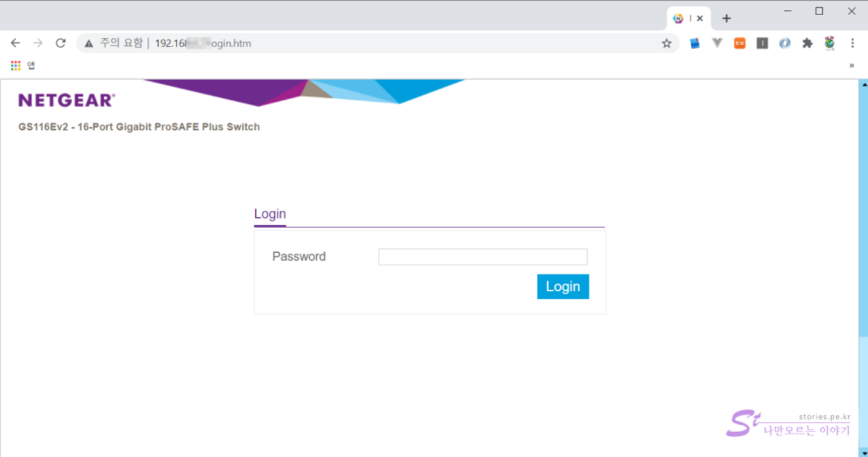This screenshot has width=868, height=457.
Task: Click the blue Login button
Action: click(562, 287)
